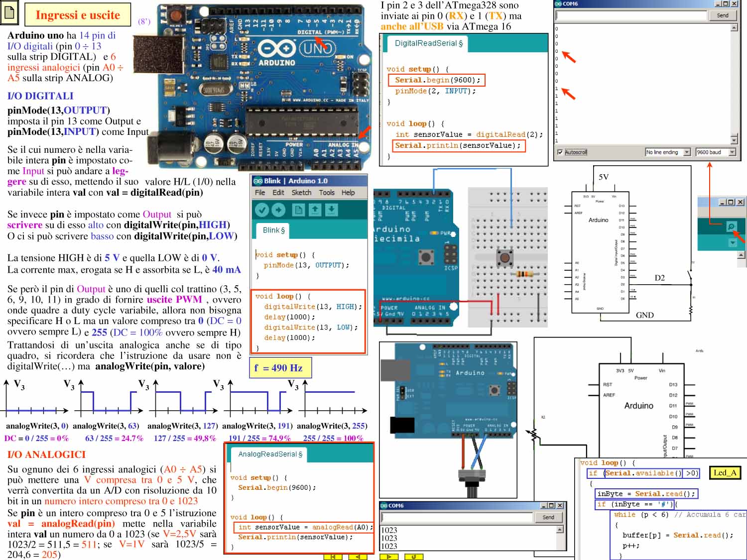Click the analogRead(A0) code line
747x560 pixels.
tap(303, 527)
